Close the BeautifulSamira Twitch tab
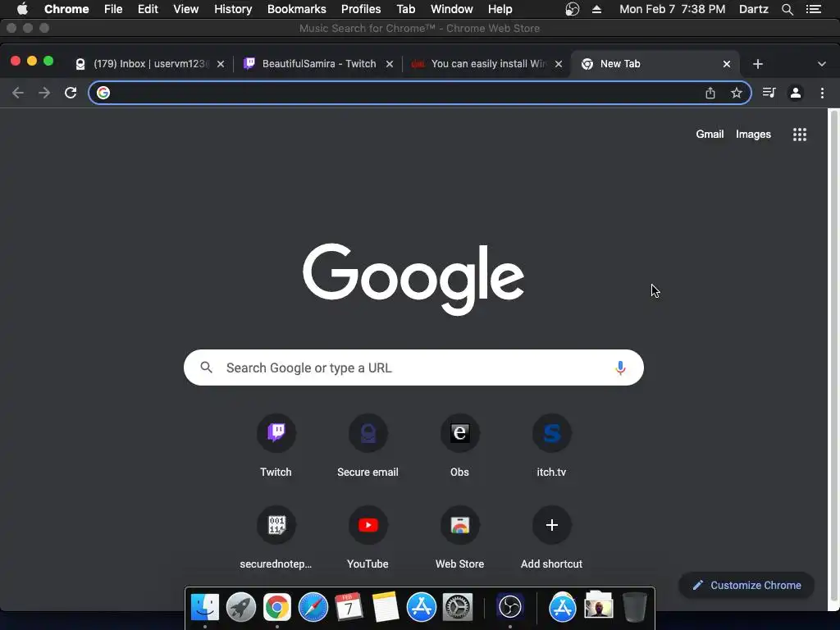This screenshot has width=840, height=630. [390, 64]
